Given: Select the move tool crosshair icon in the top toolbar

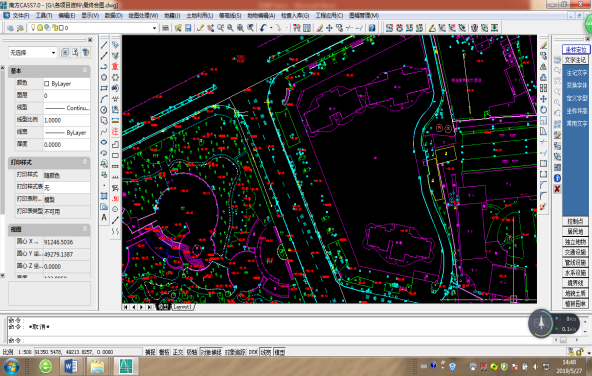Looking at the screenshot, I should pos(329,28).
